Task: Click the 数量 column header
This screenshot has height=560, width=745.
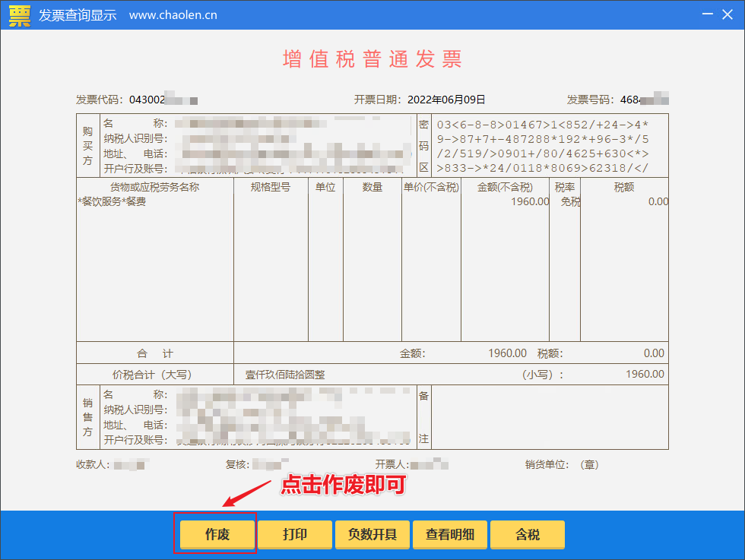Action: coord(372,187)
